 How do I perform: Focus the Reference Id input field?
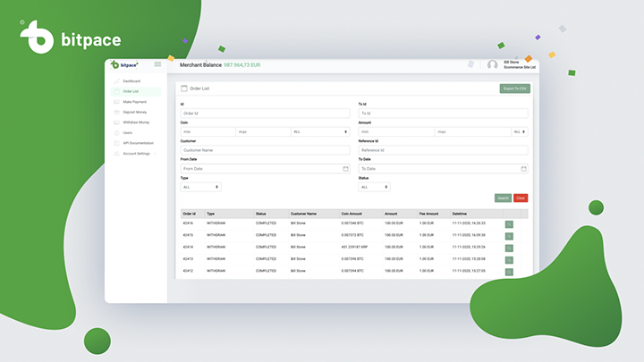click(x=443, y=150)
